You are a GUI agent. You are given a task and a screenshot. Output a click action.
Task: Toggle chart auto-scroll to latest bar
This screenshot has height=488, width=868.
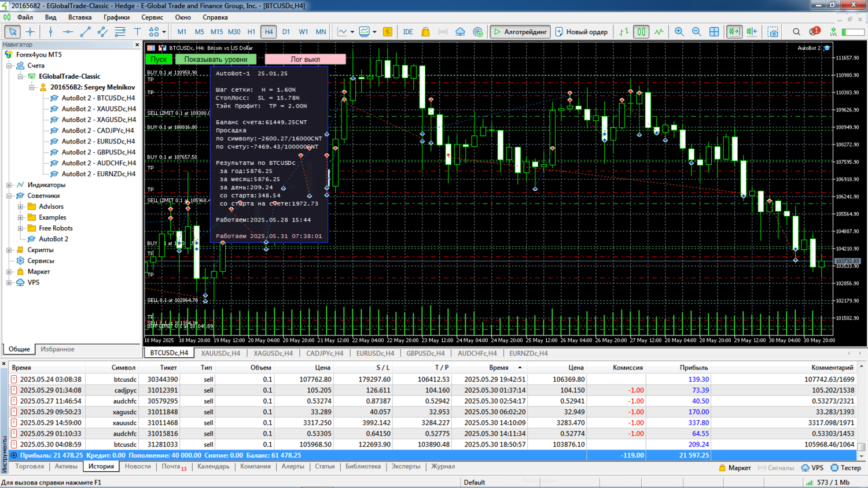point(734,32)
